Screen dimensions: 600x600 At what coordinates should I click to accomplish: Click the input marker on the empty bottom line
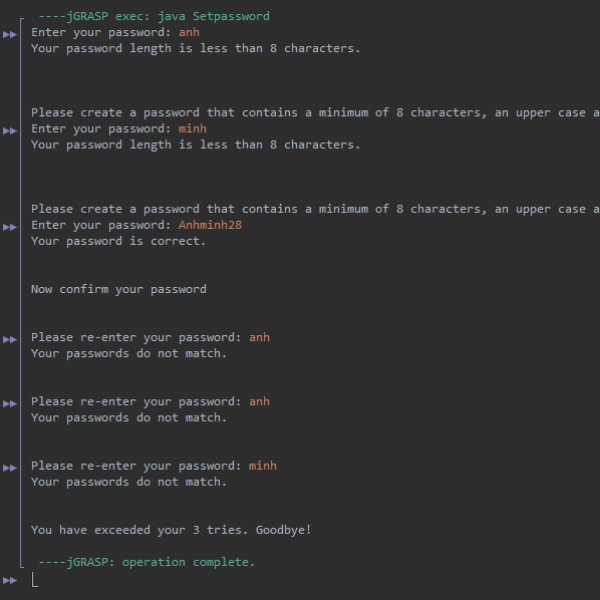coord(10,580)
